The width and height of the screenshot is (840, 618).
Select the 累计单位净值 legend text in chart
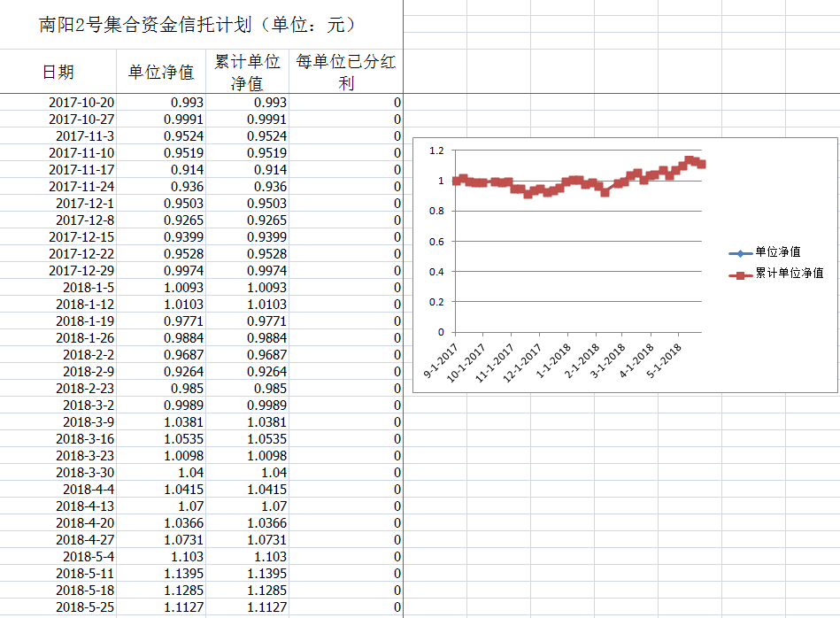(790, 274)
